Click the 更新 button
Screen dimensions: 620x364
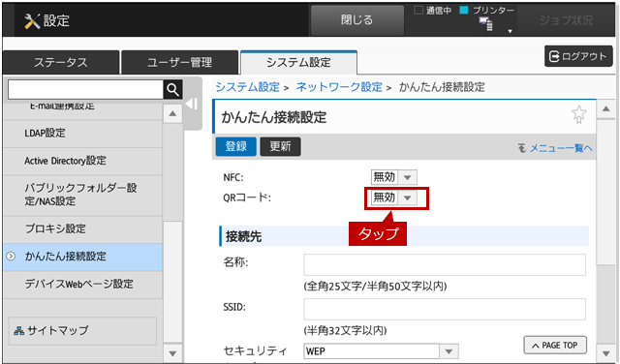280,146
